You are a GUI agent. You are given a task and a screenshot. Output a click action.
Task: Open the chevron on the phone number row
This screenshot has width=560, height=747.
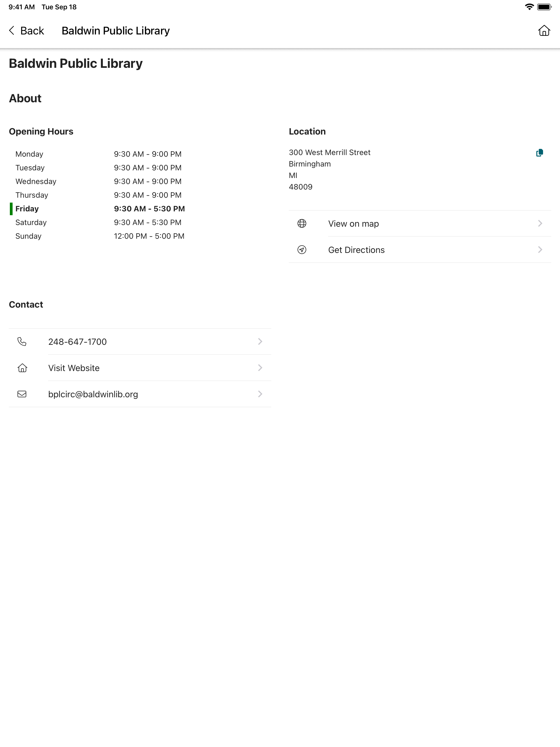click(260, 342)
